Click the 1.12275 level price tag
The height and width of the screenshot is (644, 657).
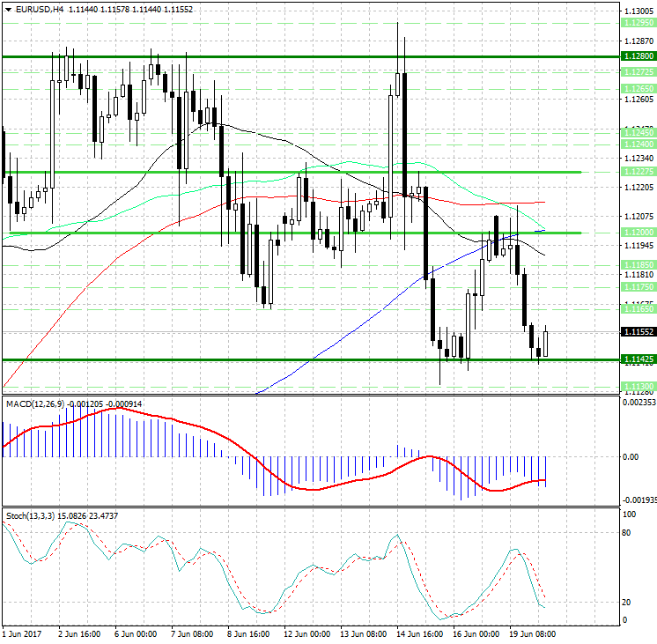click(639, 172)
